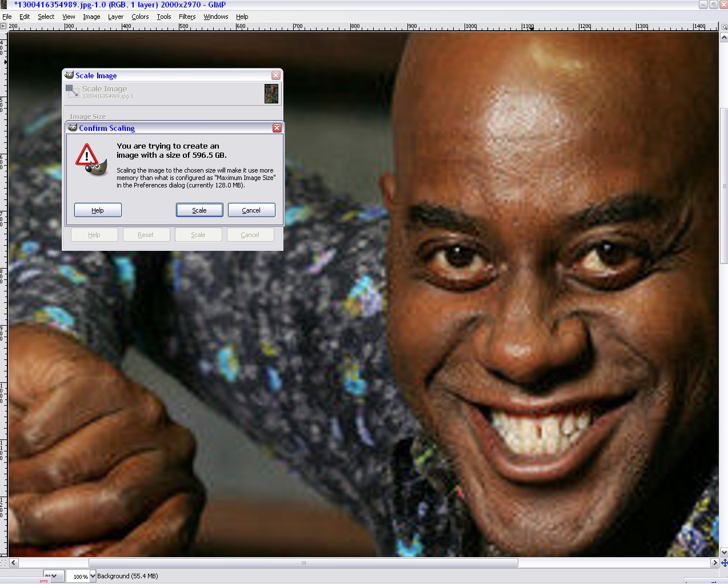The width and height of the screenshot is (728, 584).
Task: Open the zoom percentage dropdown arrow
Action: click(93, 576)
